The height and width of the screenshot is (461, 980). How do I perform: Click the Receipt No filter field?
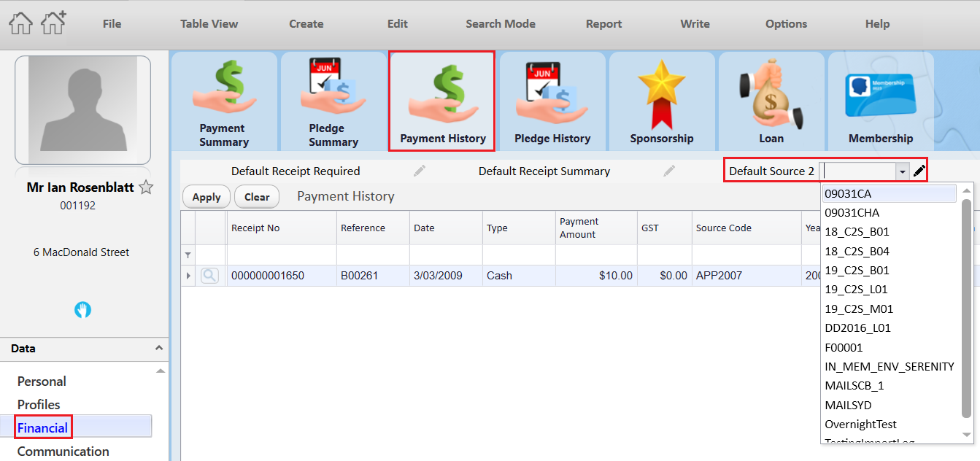tap(282, 255)
